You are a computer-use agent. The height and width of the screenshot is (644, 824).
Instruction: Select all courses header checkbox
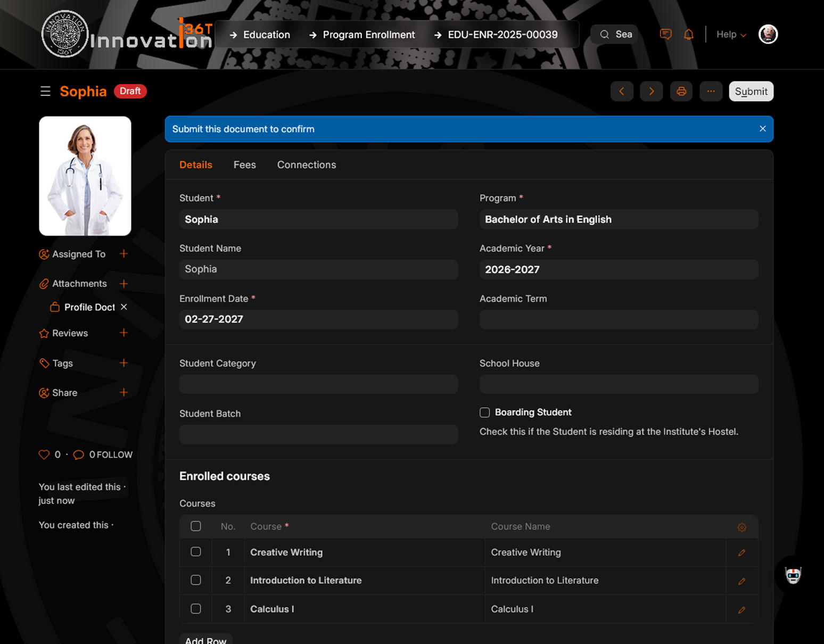point(196,526)
